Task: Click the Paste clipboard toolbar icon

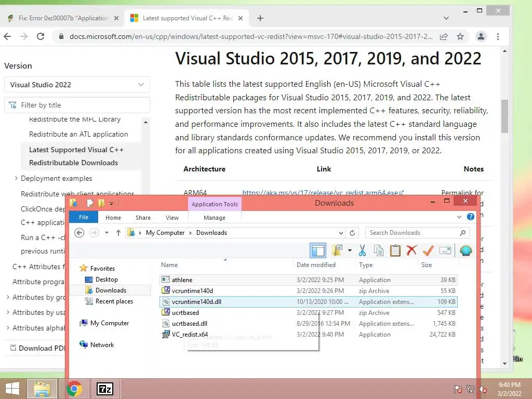Action: point(395,251)
